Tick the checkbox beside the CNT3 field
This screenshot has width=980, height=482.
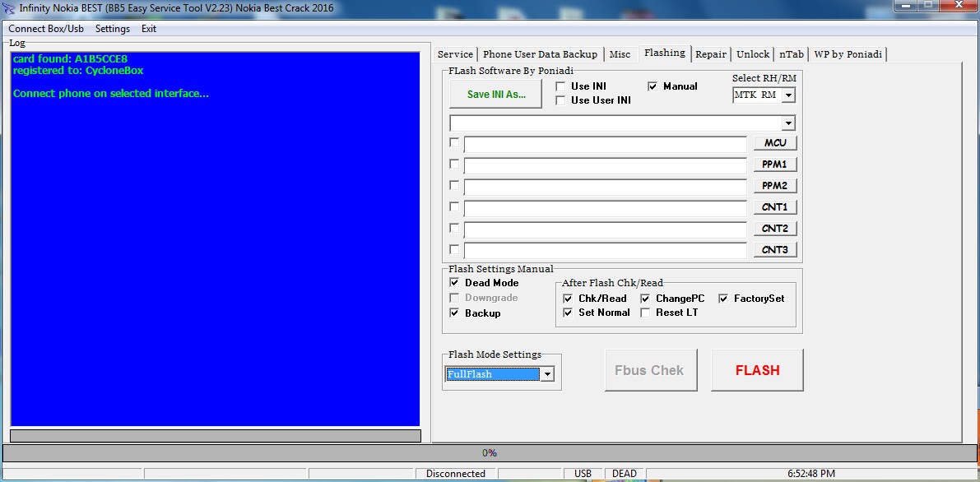(454, 249)
